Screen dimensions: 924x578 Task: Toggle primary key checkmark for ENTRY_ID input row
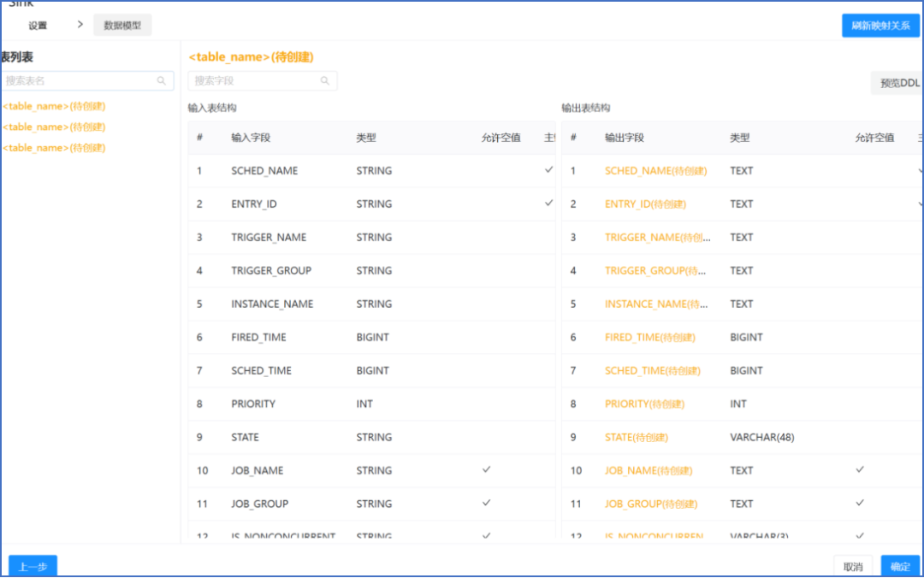pyautogui.click(x=548, y=203)
